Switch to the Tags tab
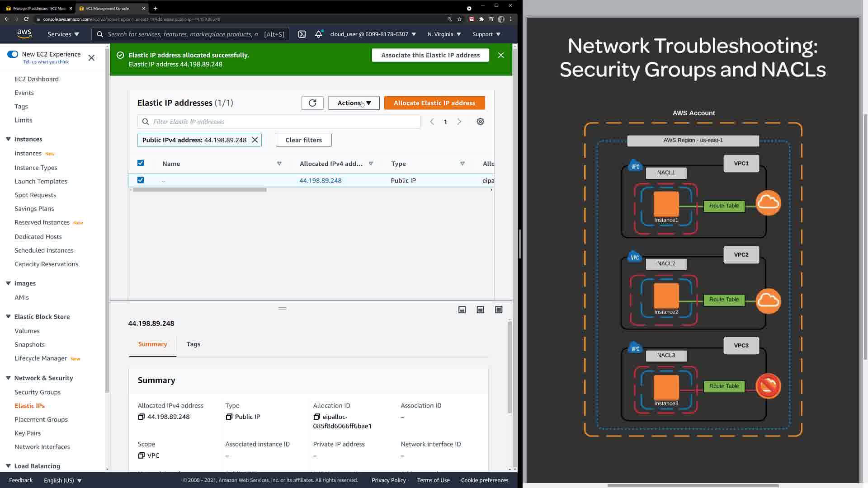The width and height of the screenshot is (868, 488). [x=193, y=344]
